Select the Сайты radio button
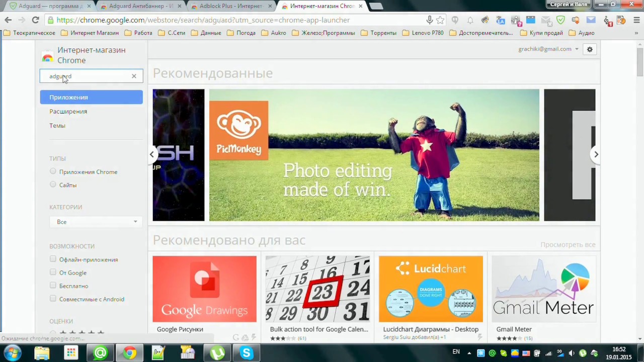 pos(53,185)
